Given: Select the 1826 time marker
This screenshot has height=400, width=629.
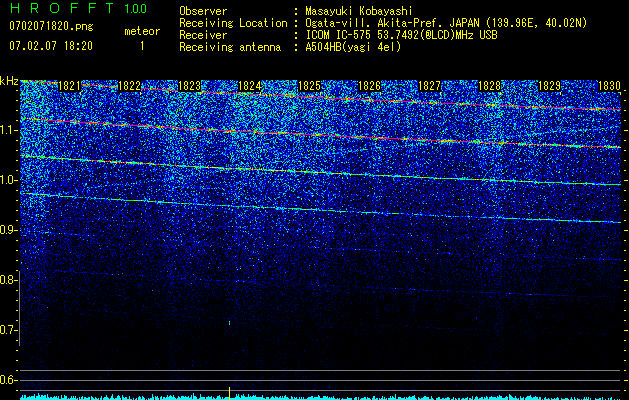Looking at the screenshot, I should (x=369, y=86).
